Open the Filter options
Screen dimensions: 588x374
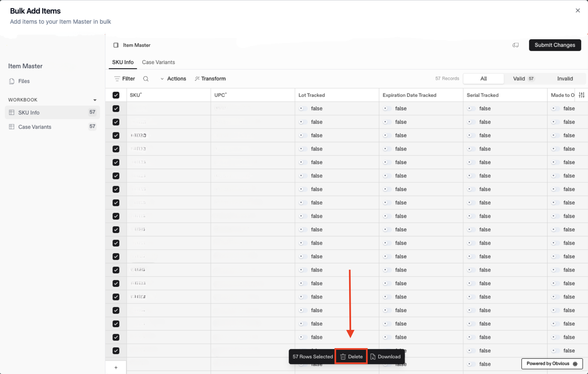coord(124,79)
